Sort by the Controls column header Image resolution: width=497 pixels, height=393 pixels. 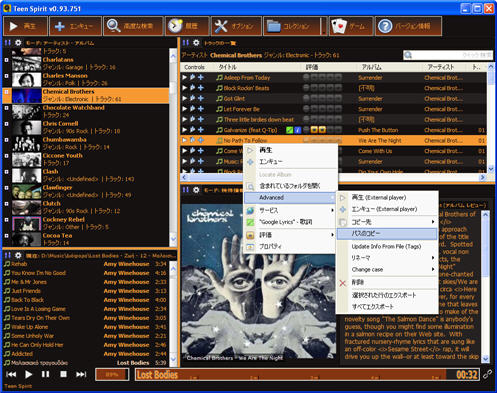(x=196, y=67)
